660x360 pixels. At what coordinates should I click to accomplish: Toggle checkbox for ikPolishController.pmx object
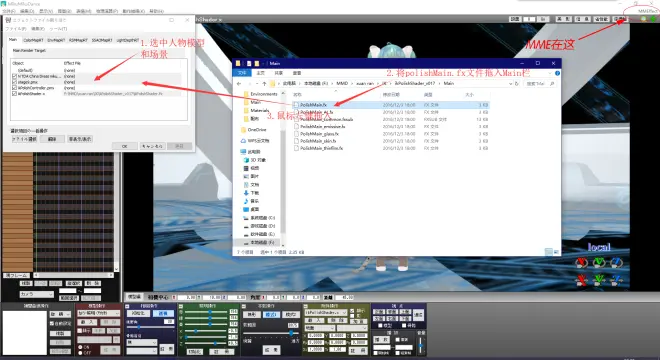(x=15, y=88)
